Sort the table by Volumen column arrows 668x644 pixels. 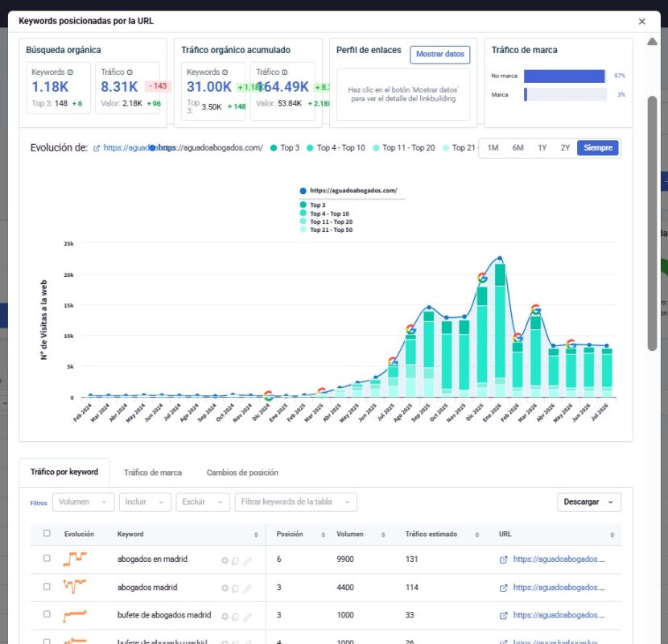(x=383, y=535)
